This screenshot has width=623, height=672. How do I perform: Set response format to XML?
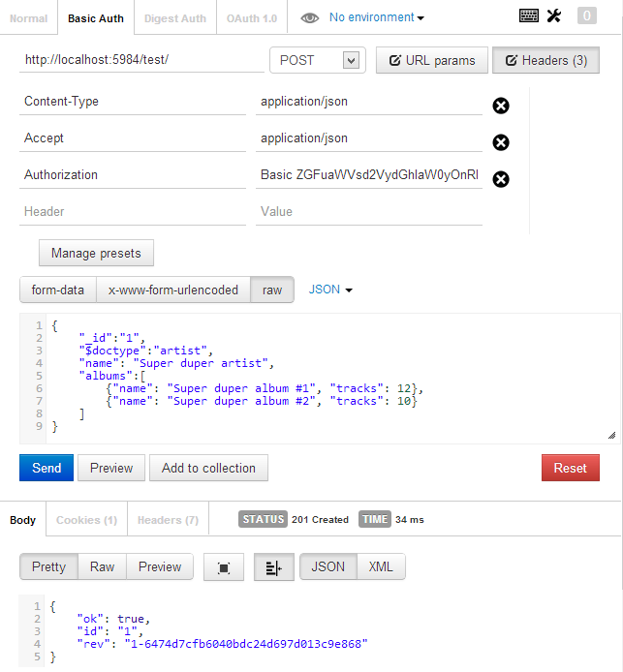(381, 567)
